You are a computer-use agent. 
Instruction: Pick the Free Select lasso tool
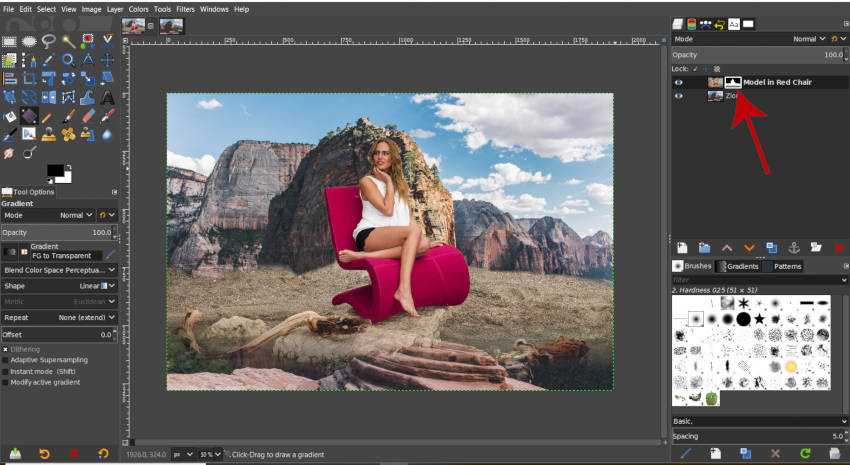(48, 41)
